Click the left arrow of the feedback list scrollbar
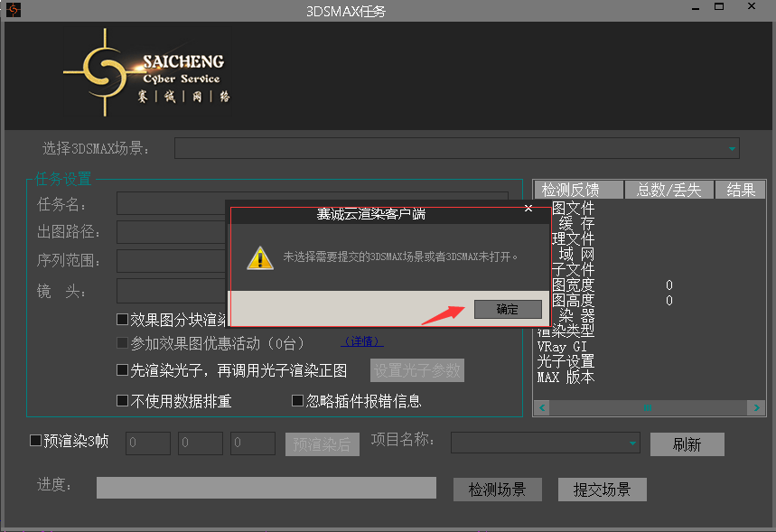Screen dimensions: 776x532 tap(543, 408)
